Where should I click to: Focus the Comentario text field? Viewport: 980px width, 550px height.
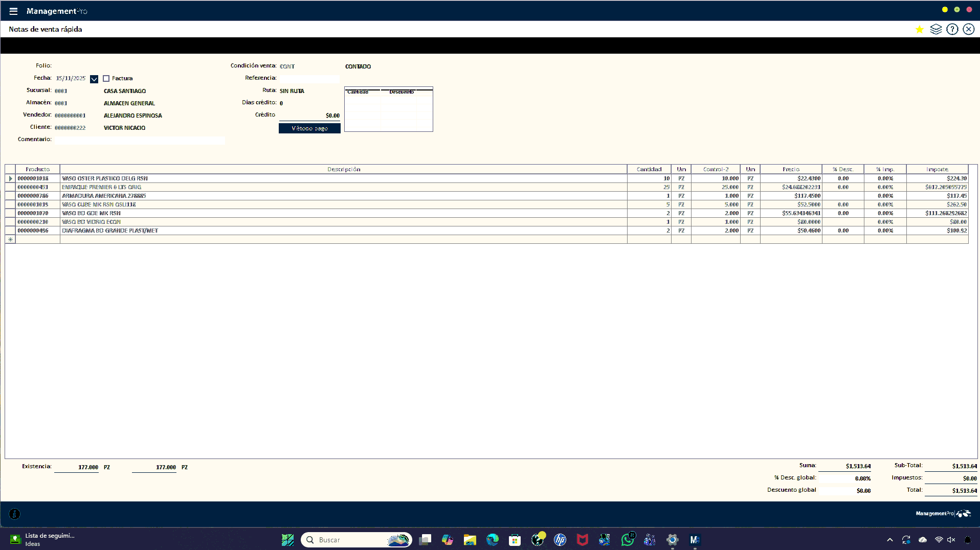[x=139, y=140]
